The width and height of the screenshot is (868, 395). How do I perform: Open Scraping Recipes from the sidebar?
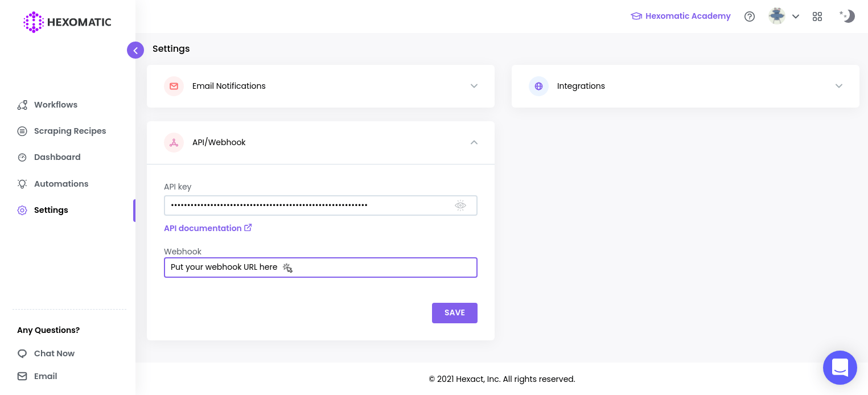(69, 131)
